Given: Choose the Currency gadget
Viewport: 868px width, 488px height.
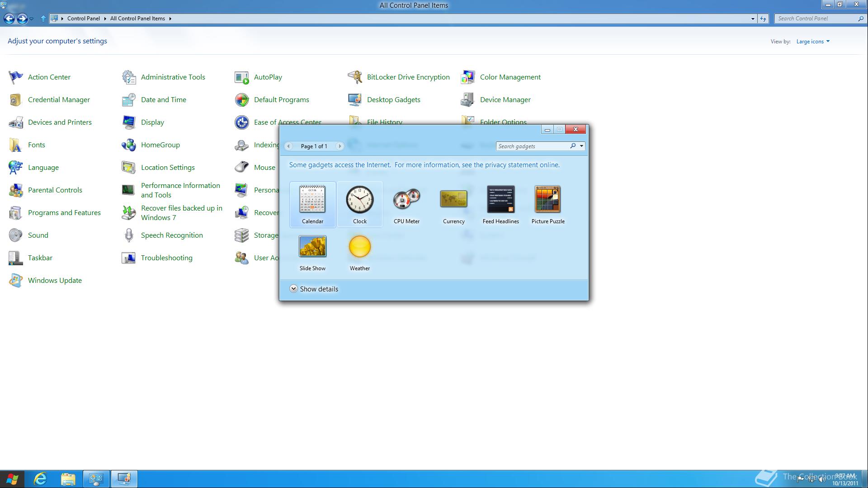Looking at the screenshot, I should tap(453, 204).
